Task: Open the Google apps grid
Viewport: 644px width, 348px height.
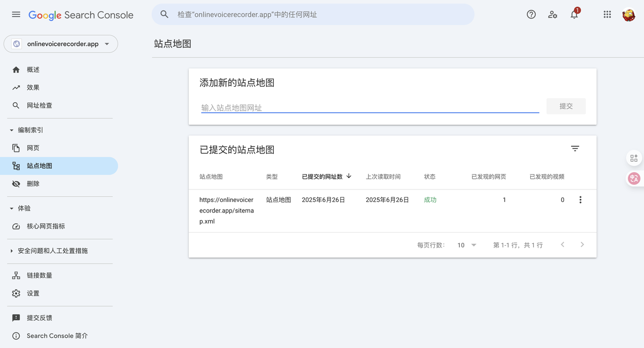Action: click(607, 15)
